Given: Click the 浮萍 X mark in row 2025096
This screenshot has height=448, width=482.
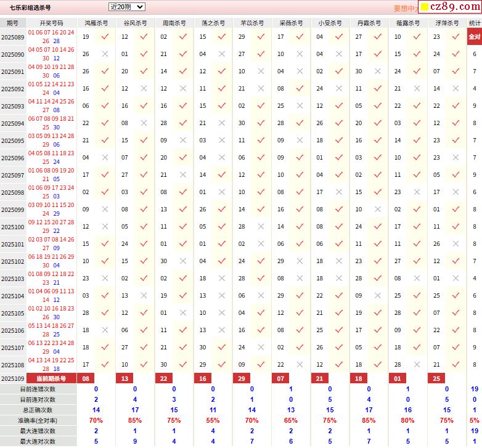Looking at the screenshot, I should pos(455,157).
